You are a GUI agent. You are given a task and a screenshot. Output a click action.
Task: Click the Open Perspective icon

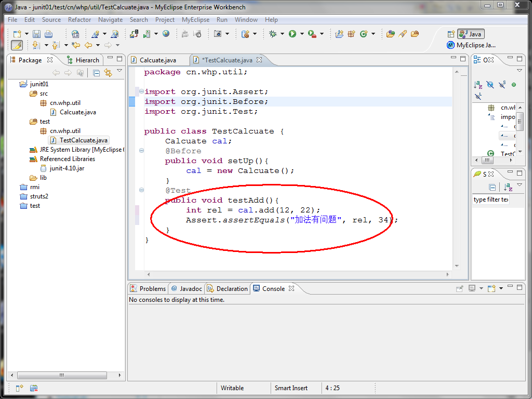[451, 34]
